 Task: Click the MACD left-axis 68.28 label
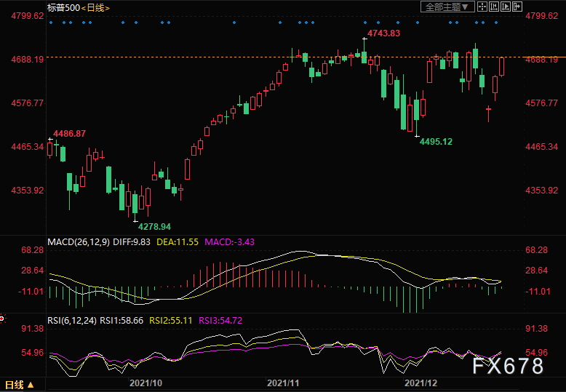tap(33, 250)
